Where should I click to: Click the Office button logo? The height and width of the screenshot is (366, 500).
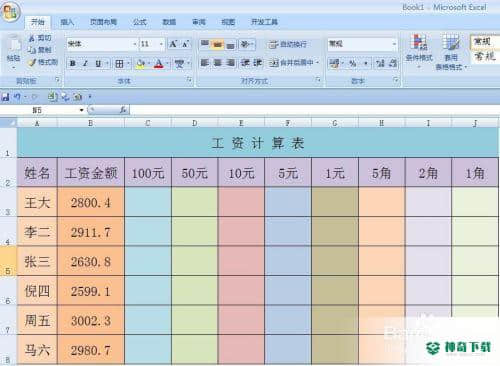[x=11, y=13]
